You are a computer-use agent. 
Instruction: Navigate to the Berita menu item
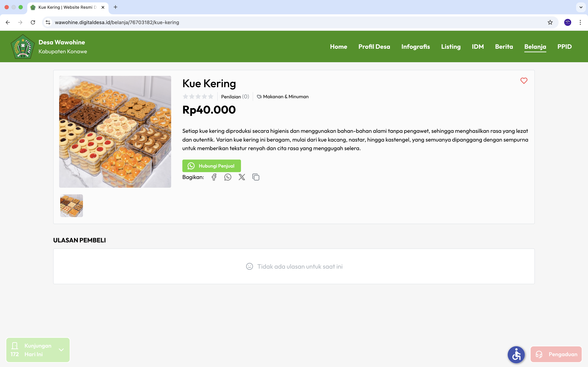[x=504, y=46]
